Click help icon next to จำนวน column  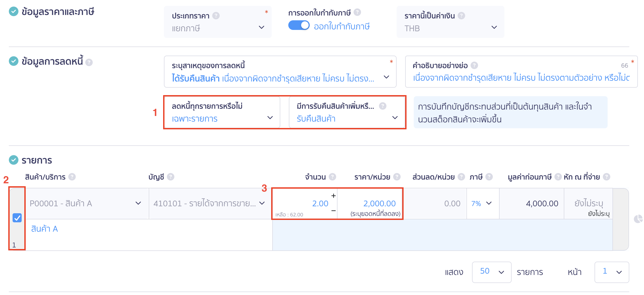332,177
